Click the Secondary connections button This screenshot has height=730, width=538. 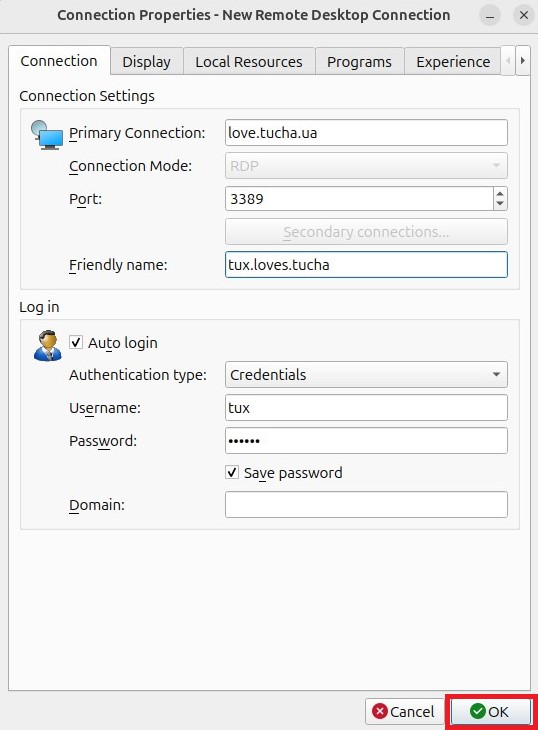366,232
